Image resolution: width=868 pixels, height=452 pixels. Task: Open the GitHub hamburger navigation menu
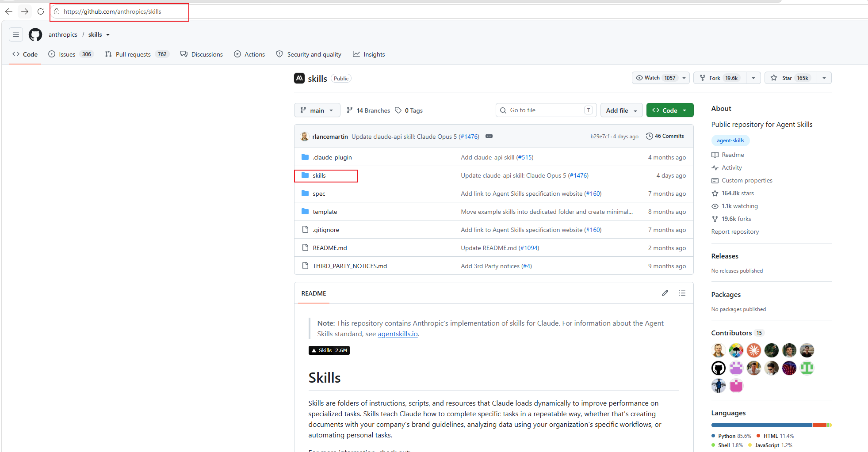(x=16, y=34)
